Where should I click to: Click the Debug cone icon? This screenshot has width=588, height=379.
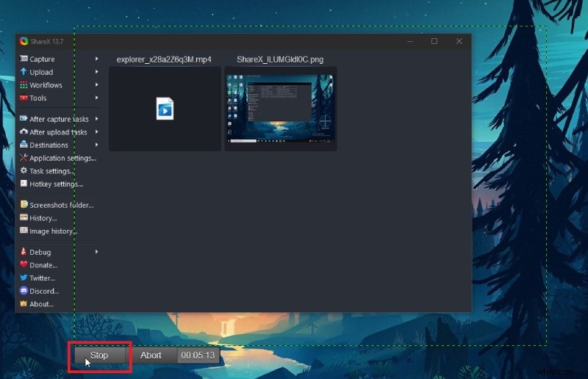24,251
